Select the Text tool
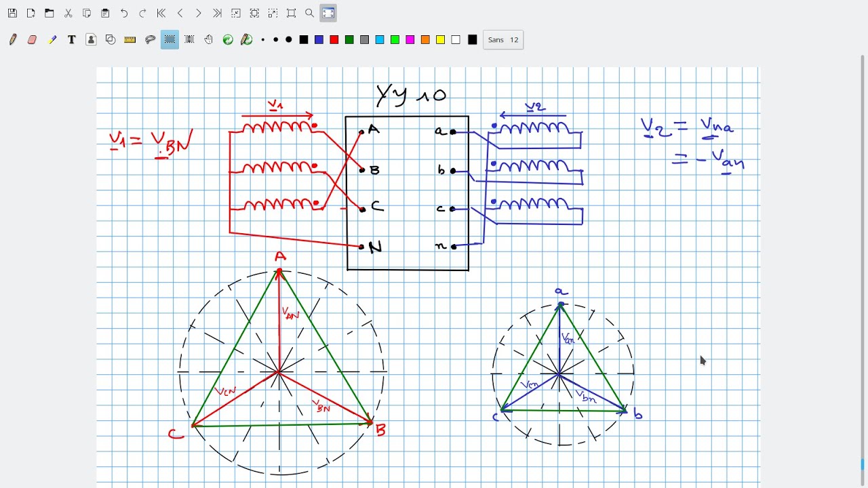This screenshot has height=488, width=868. click(72, 40)
